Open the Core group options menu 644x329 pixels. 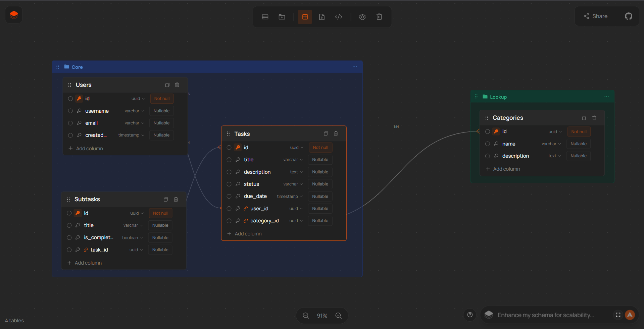[354, 67]
